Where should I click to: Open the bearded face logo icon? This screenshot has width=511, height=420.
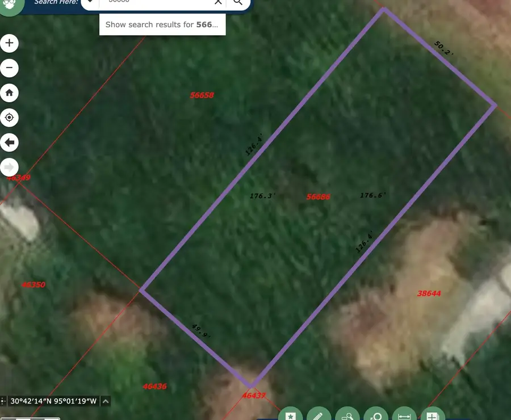[11, 5]
